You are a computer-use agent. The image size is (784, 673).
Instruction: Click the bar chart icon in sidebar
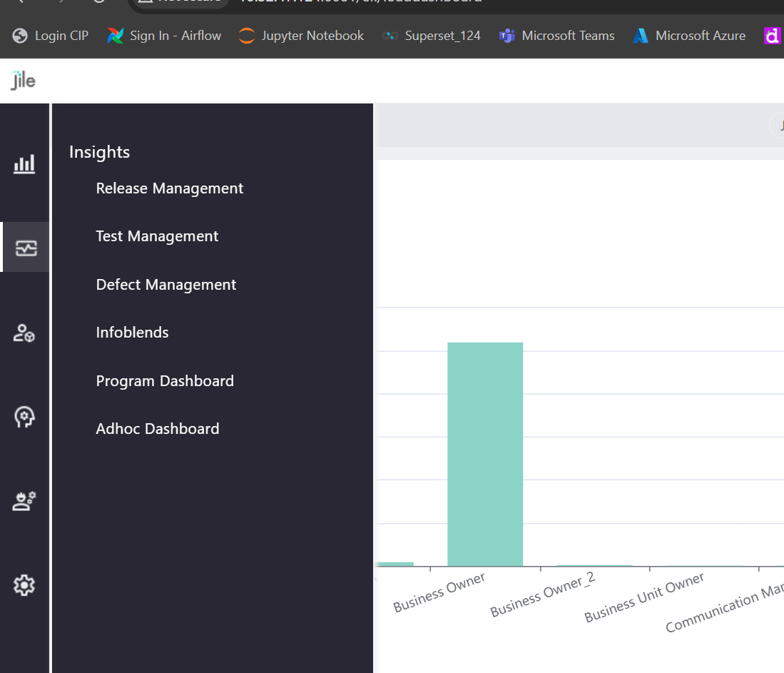(24, 165)
